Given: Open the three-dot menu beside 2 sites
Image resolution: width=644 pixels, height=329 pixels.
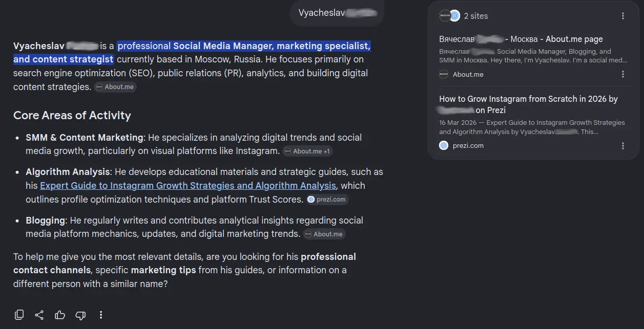Looking at the screenshot, I should [x=623, y=16].
